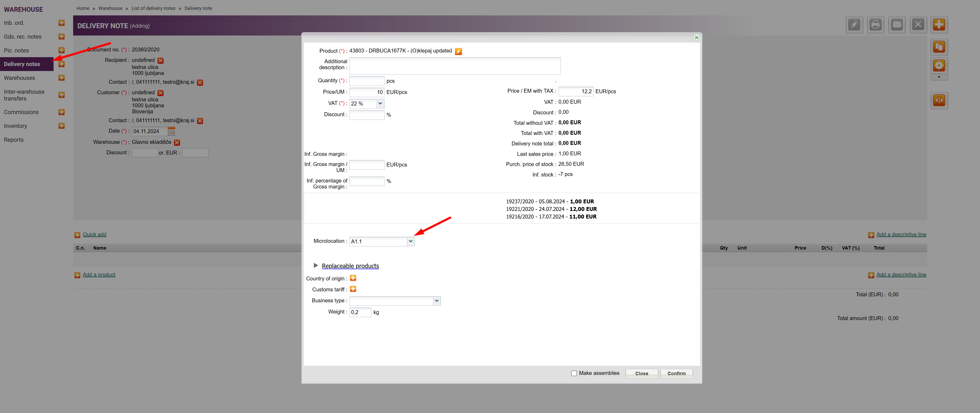
Task: Open the gear settings icon
Action: pyautogui.click(x=939, y=66)
